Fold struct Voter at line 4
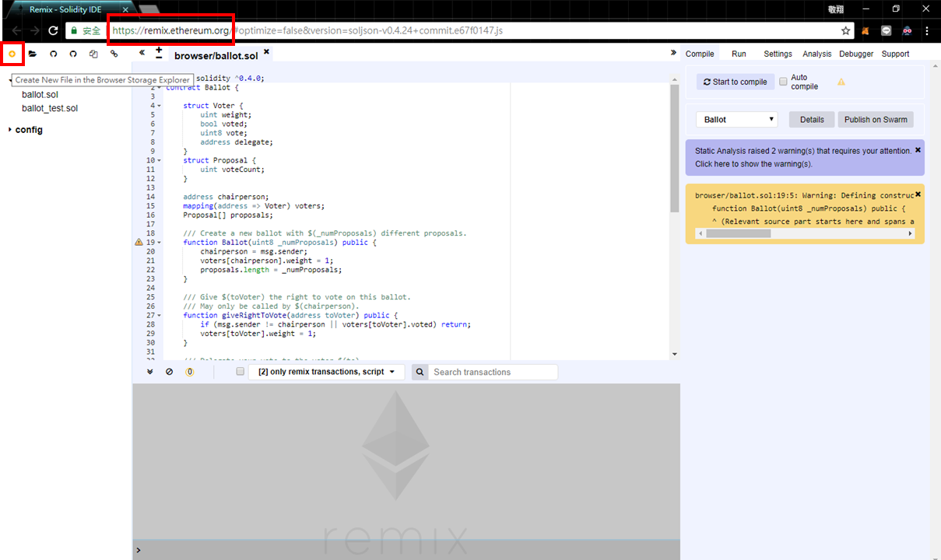This screenshot has height=560, width=941. click(160, 106)
